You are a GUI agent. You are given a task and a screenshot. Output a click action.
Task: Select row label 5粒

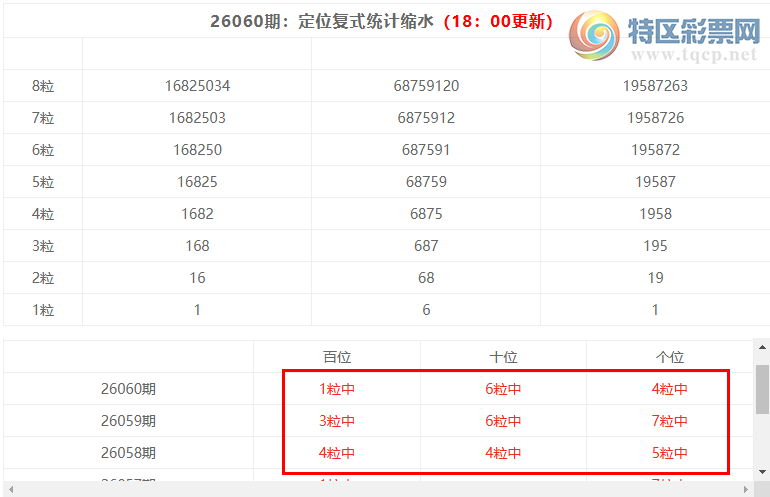point(43,182)
